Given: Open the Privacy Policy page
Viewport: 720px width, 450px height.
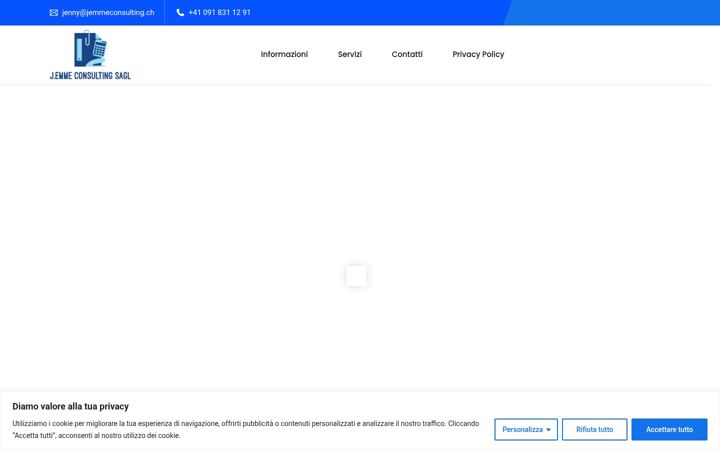Looking at the screenshot, I should pyautogui.click(x=478, y=54).
